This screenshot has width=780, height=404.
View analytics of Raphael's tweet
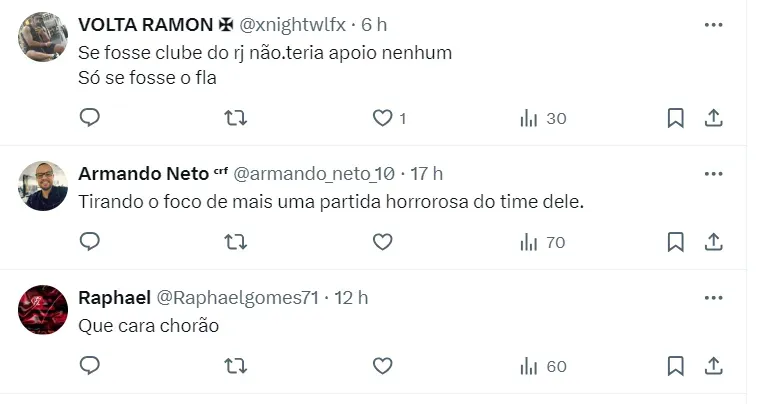pyautogui.click(x=529, y=366)
